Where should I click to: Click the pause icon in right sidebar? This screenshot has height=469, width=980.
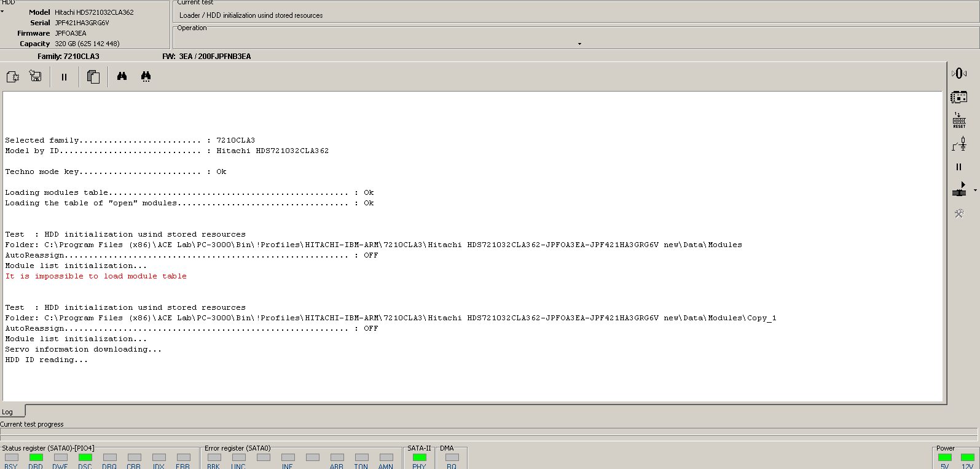tap(958, 167)
